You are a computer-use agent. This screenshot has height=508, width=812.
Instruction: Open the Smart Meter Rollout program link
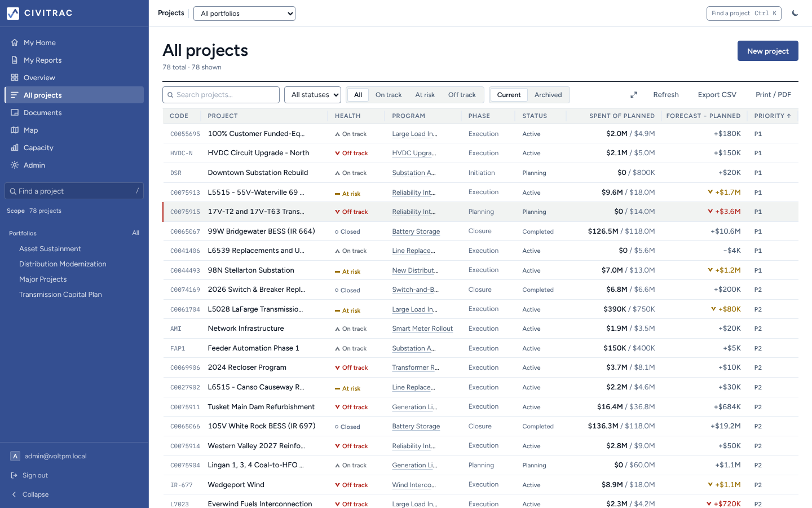[422, 329]
